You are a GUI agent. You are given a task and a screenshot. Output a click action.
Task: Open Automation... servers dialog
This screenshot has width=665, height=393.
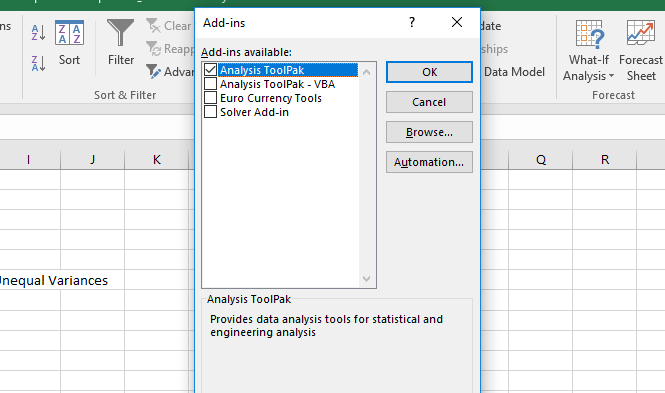pyautogui.click(x=429, y=162)
